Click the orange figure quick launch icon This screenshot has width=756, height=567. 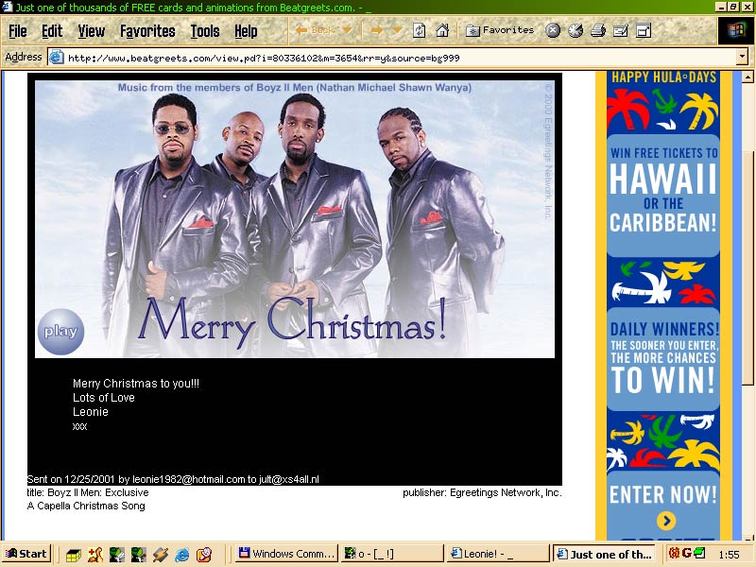(95, 555)
